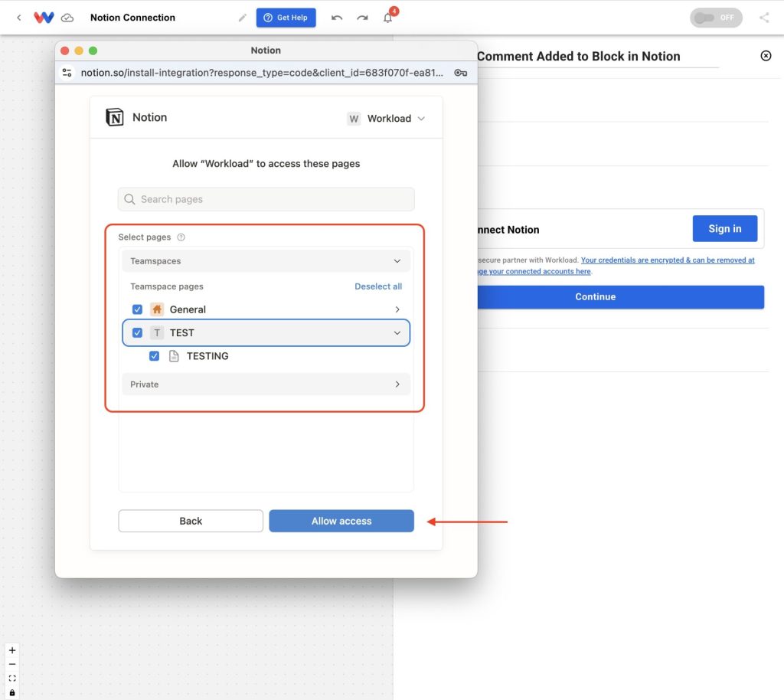Click Allow access button
Viewport: 784px width, 700px height.
click(341, 521)
